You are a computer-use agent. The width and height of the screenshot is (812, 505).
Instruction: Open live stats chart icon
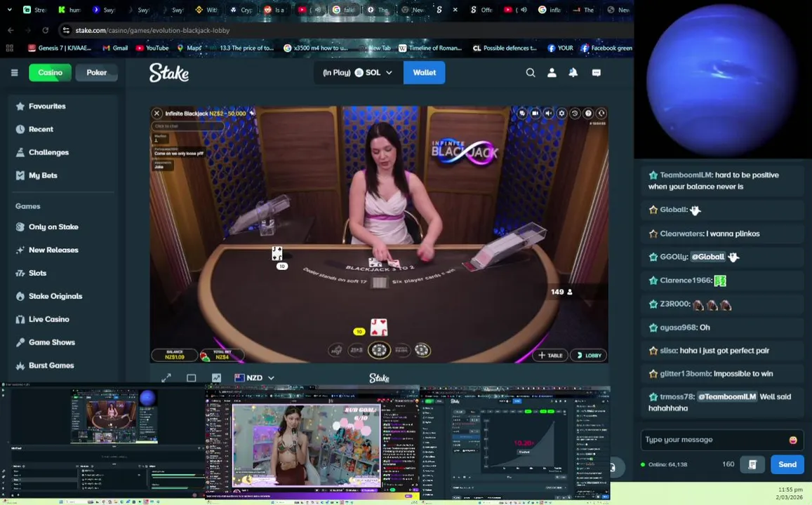tap(216, 378)
